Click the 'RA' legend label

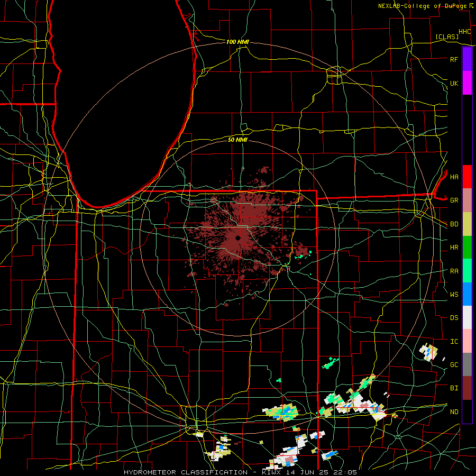(x=454, y=271)
